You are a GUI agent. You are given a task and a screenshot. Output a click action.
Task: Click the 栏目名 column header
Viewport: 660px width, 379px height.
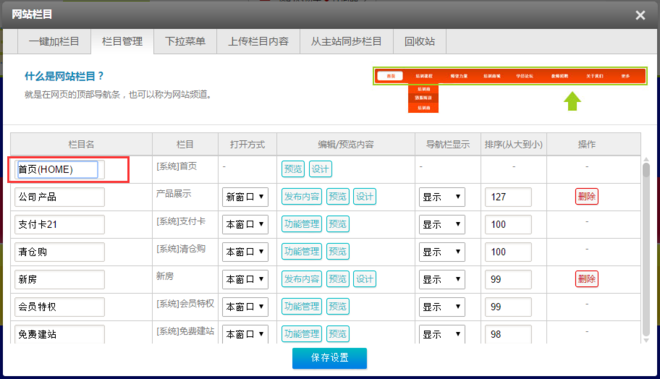81,144
